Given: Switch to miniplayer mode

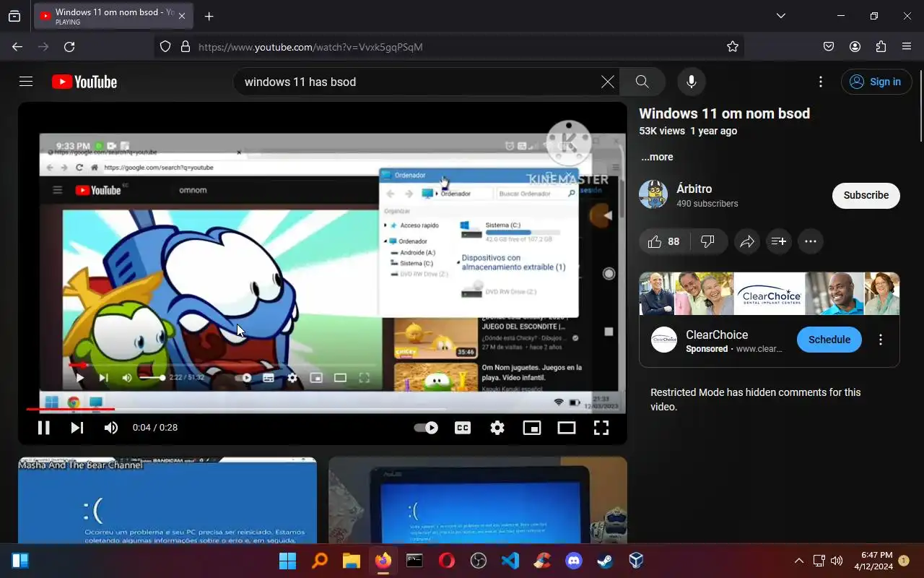Looking at the screenshot, I should click(532, 428).
